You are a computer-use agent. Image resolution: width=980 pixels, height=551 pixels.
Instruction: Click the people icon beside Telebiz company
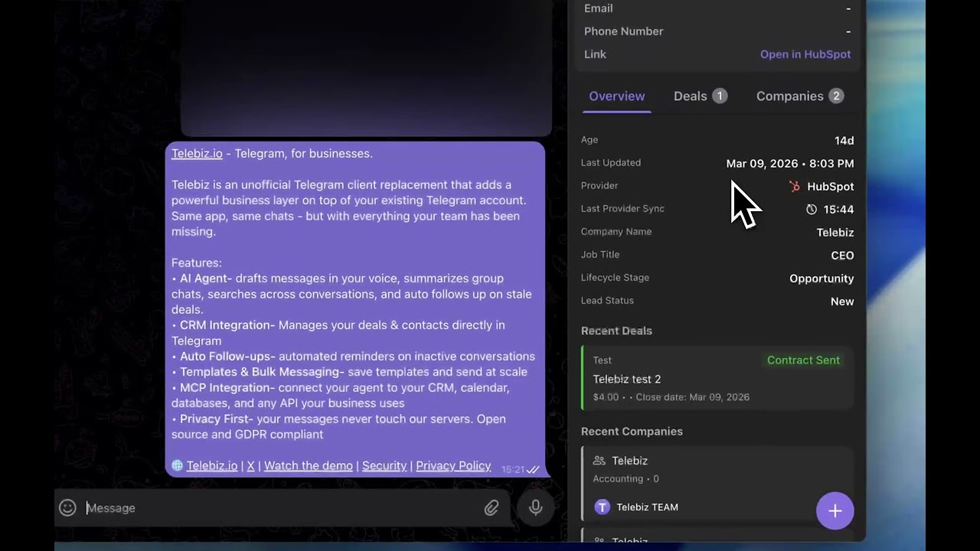pos(599,461)
